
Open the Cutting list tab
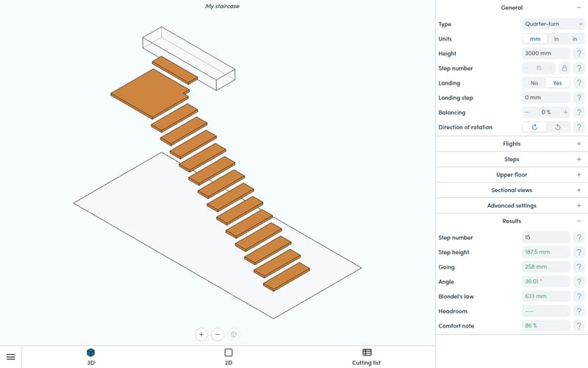(366, 357)
